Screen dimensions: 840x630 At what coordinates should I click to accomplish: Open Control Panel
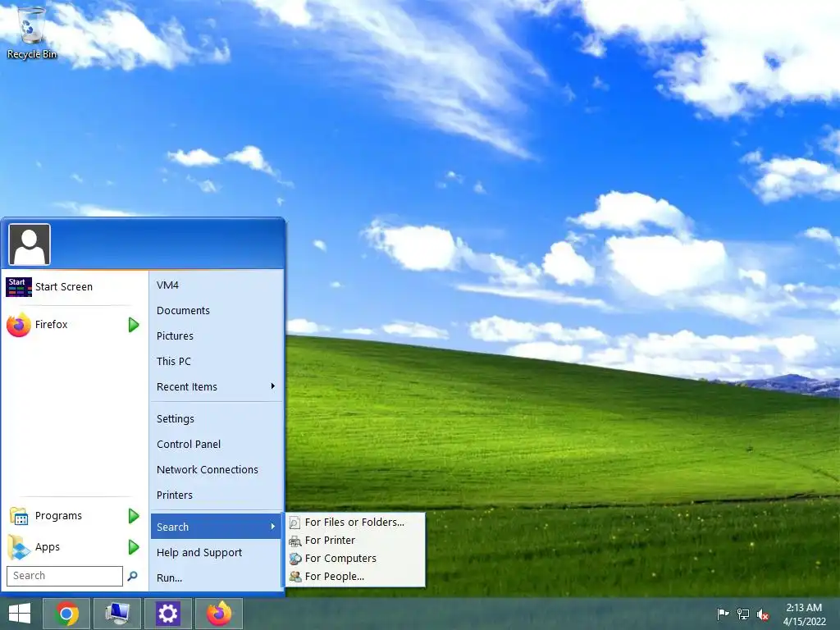coord(216,444)
